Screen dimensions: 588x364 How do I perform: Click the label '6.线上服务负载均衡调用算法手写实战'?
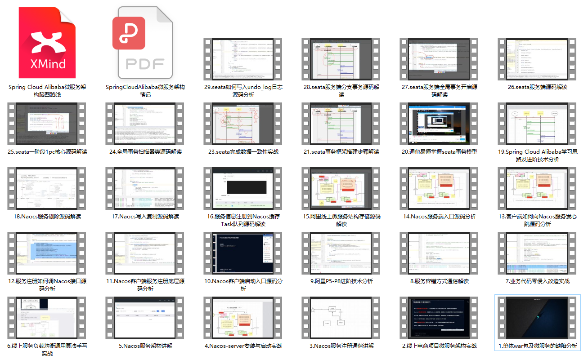click(47, 350)
